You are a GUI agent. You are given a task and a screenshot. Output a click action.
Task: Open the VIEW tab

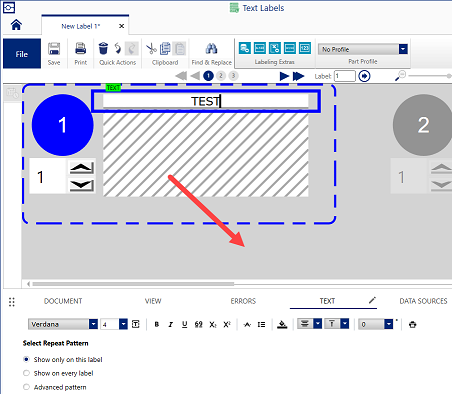[153, 301]
